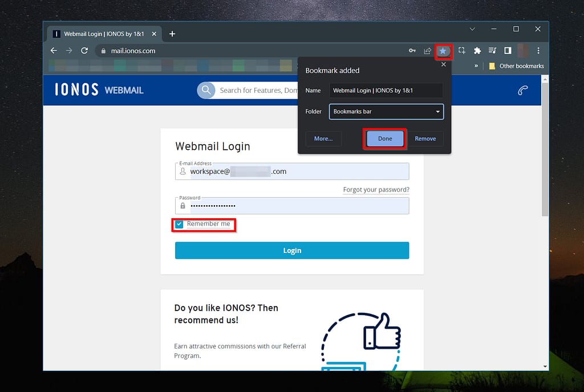Open the Extensions puzzle piece icon

tap(477, 51)
